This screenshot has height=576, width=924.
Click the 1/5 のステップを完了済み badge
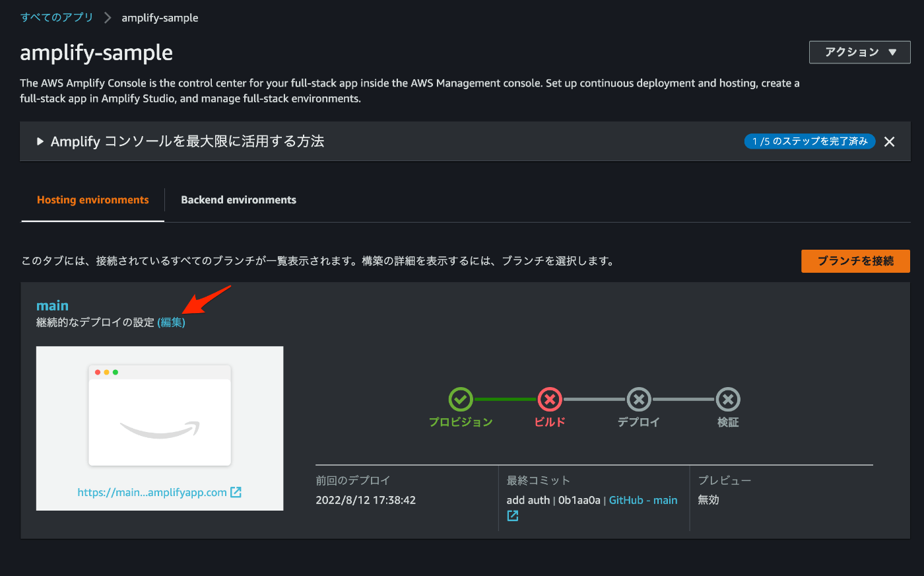(x=810, y=141)
